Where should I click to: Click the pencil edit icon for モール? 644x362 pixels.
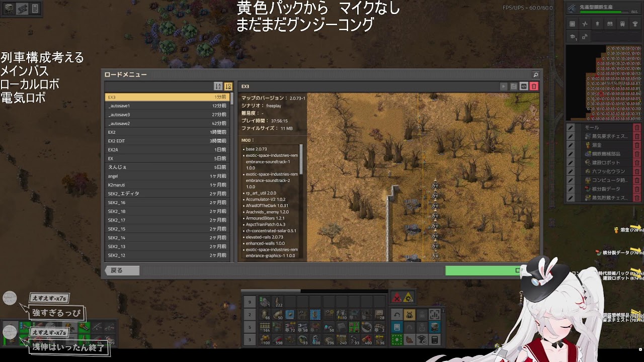coord(571,128)
